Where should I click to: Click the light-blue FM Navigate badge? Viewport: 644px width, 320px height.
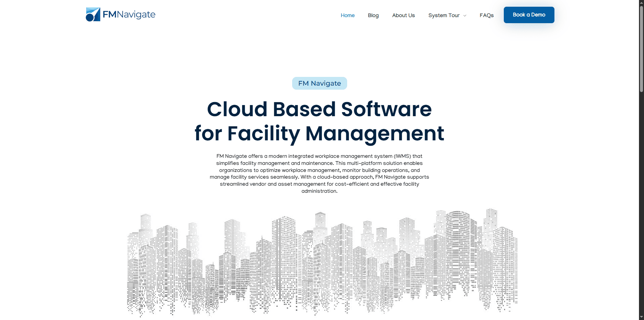[x=319, y=83]
